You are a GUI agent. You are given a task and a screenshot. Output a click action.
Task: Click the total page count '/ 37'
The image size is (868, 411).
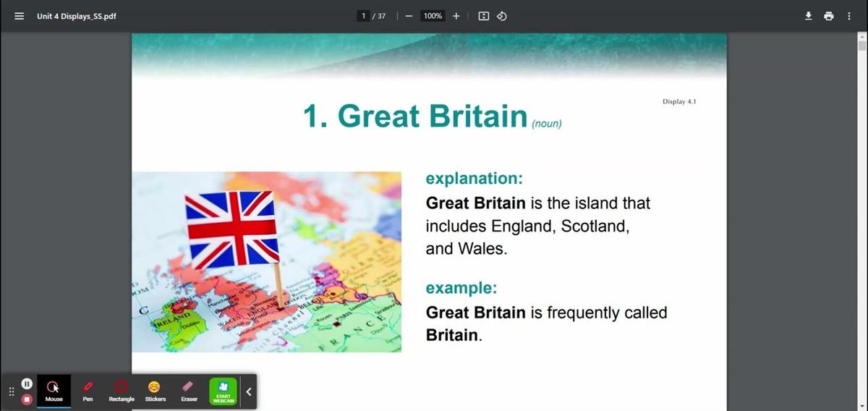tap(378, 16)
